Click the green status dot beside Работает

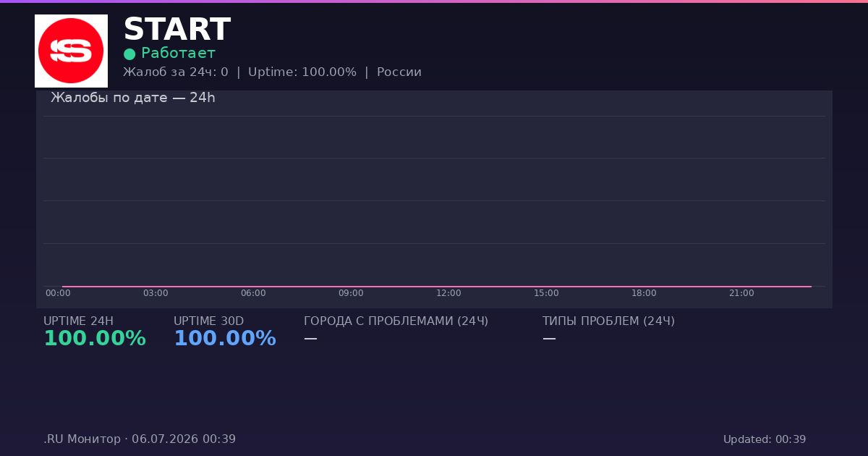coord(129,54)
